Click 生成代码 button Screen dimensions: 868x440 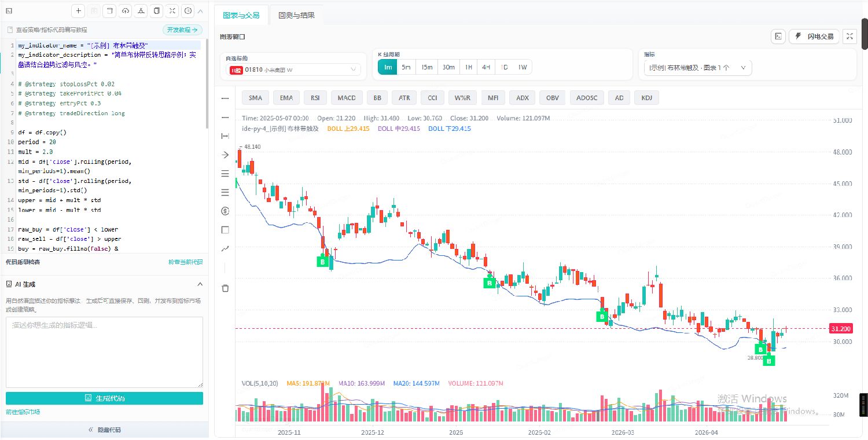(x=104, y=398)
